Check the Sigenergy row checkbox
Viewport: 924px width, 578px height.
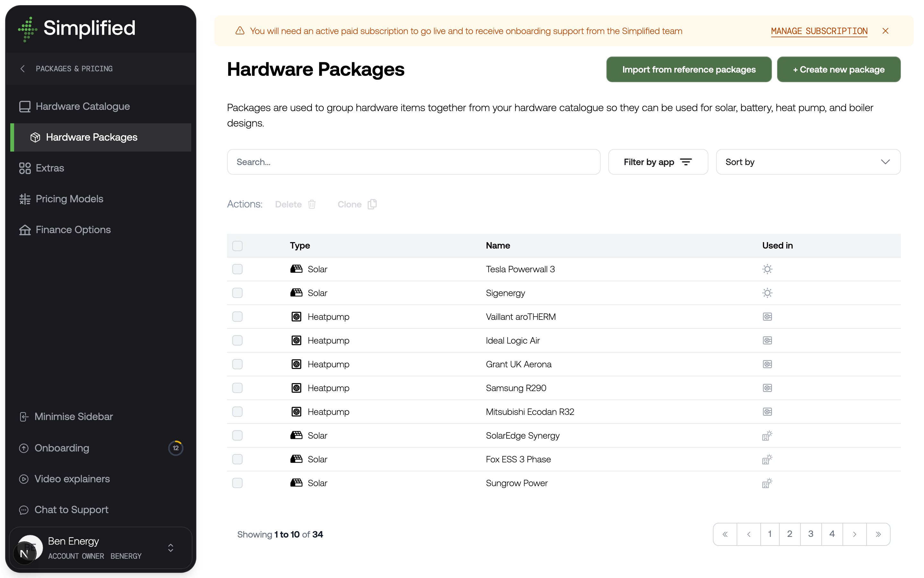point(237,293)
